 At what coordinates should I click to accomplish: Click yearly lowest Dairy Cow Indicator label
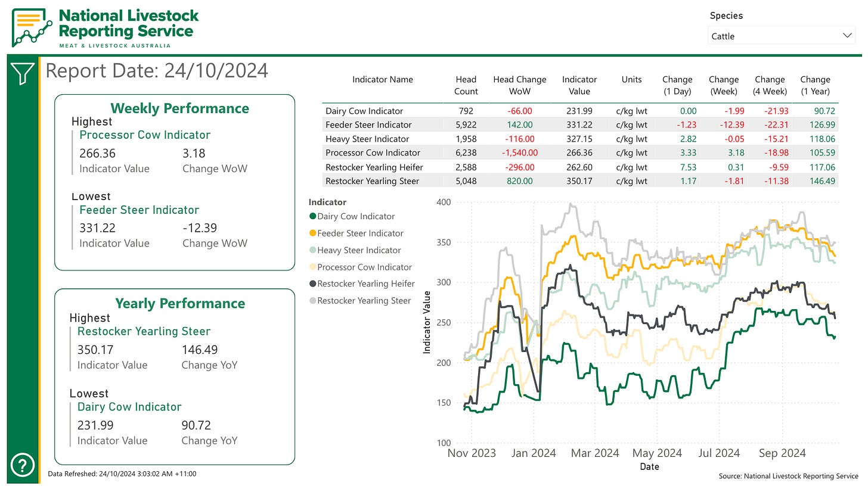coord(129,407)
